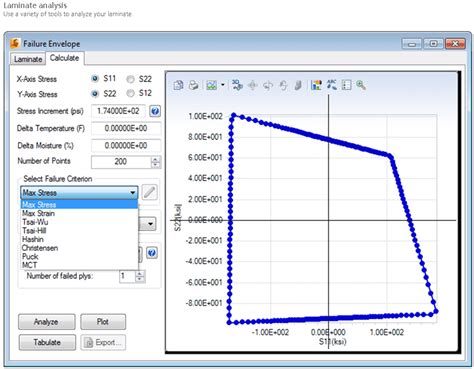Image resolution: width=474 pixels, height=369 pixels.
Task: Click the Failure Envelope window title icon
Action: click(x=15, y=43)
